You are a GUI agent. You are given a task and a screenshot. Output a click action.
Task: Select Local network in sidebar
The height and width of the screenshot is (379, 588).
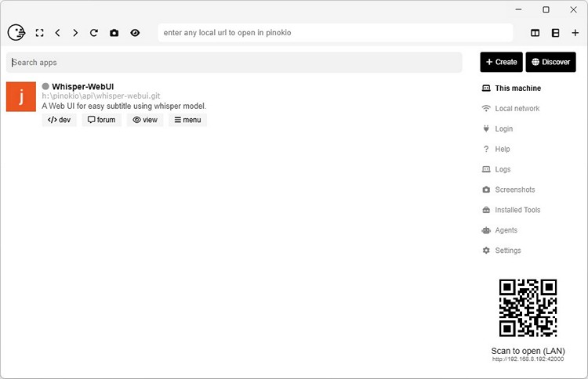point(517,109)
